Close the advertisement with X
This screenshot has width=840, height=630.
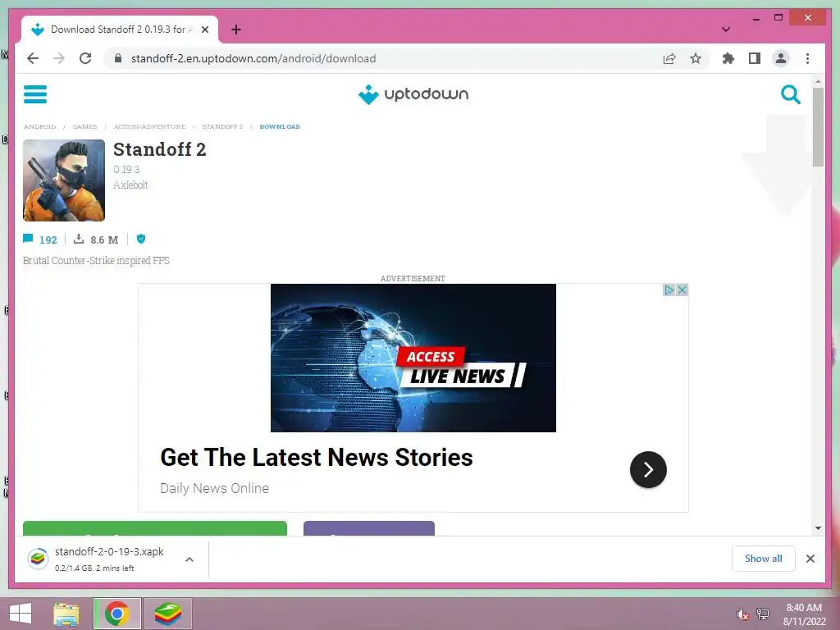(682, 290)
